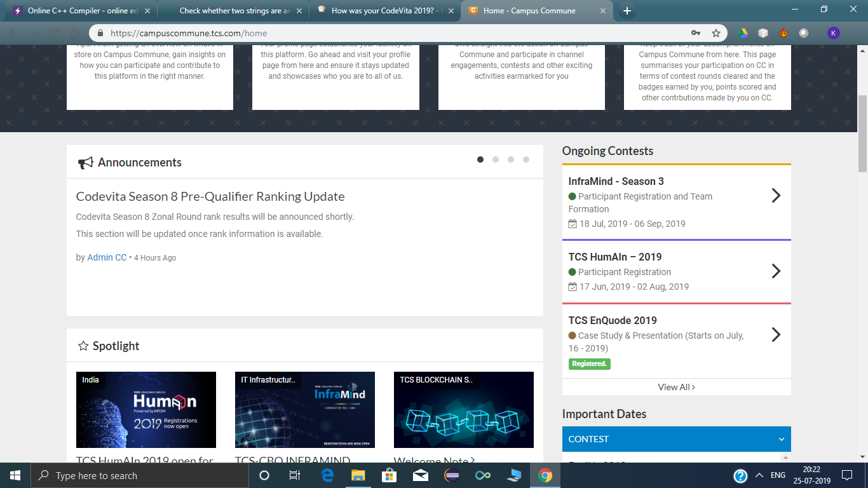Open Eclipse from taskbar

(452, 475)
